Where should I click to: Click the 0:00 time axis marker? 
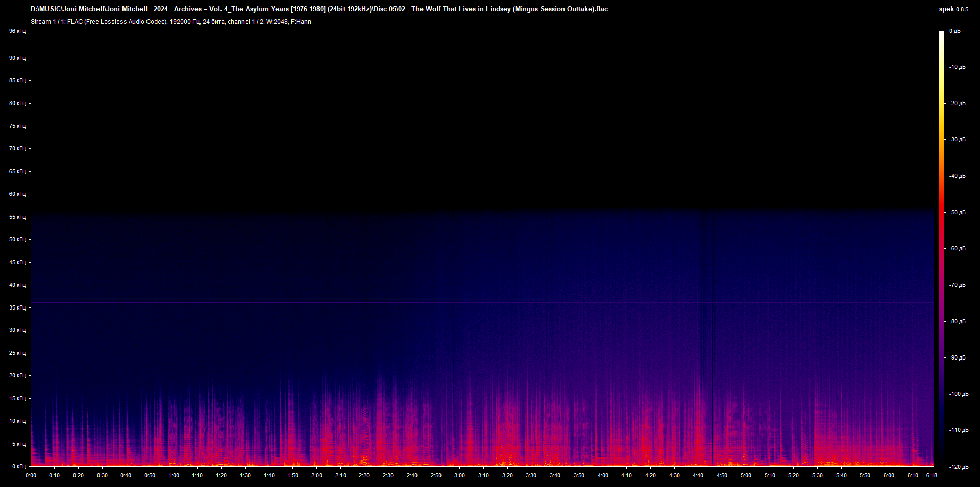coord(31,475)
